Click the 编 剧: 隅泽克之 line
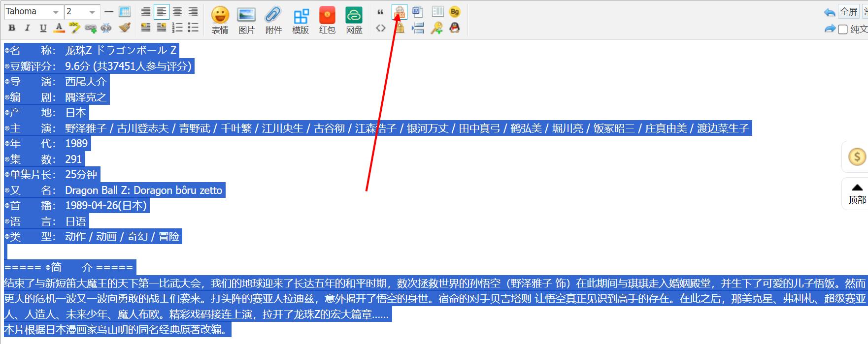 [57, 97]
